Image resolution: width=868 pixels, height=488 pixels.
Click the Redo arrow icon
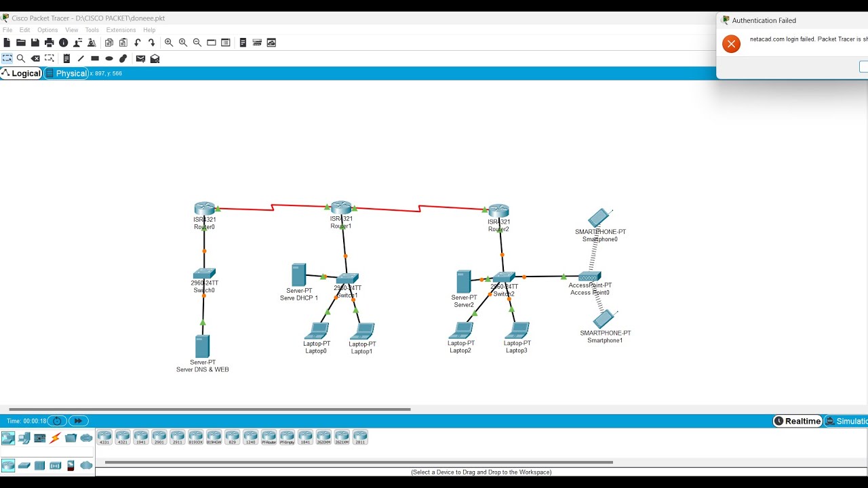pos(152,43)
